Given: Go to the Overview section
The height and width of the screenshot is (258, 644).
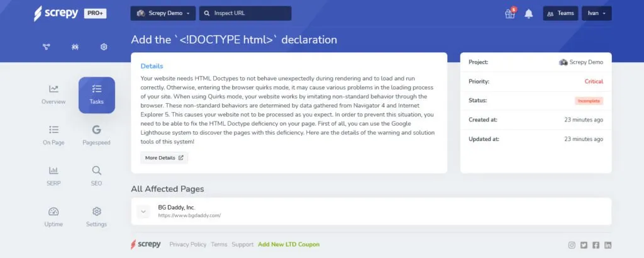Looking at the screenshot, I should coord(53,95).
